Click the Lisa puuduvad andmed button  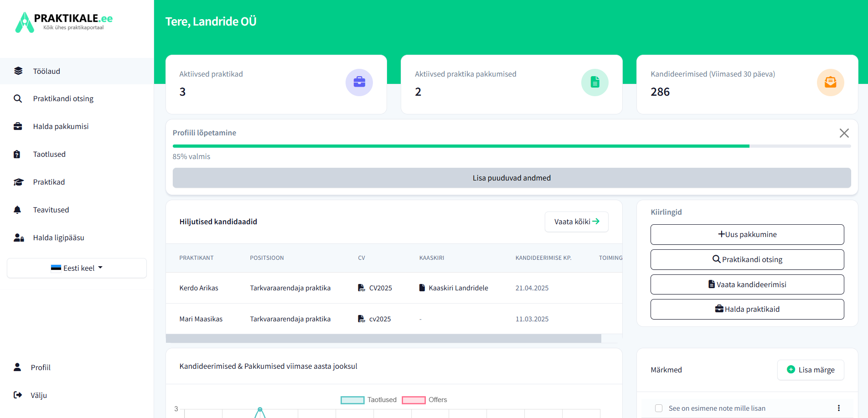(511, 178)
